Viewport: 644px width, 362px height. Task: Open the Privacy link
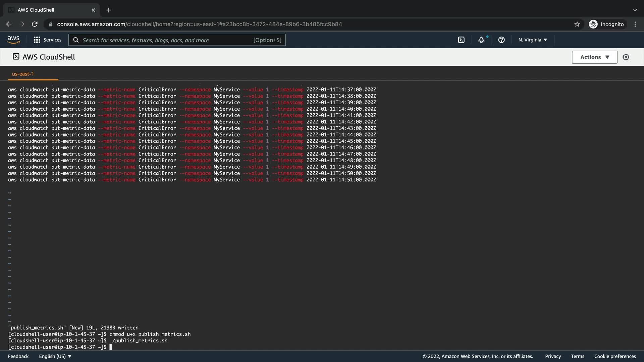pos(553,356)
